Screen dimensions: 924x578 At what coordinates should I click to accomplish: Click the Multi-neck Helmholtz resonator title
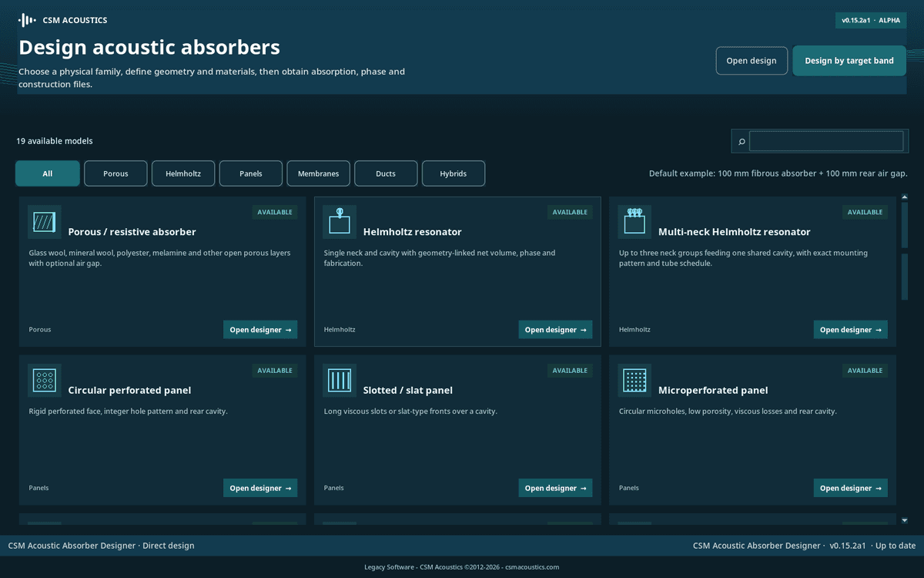(x=735, y=232)
